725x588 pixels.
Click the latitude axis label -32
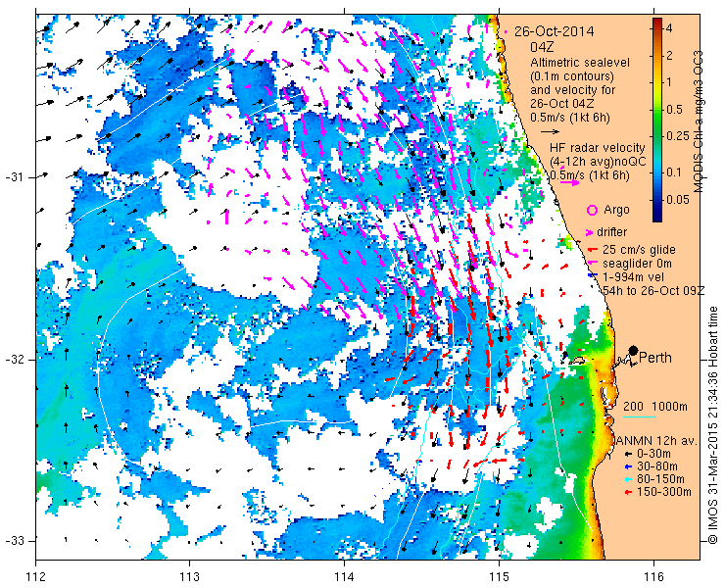pos(14,360)
